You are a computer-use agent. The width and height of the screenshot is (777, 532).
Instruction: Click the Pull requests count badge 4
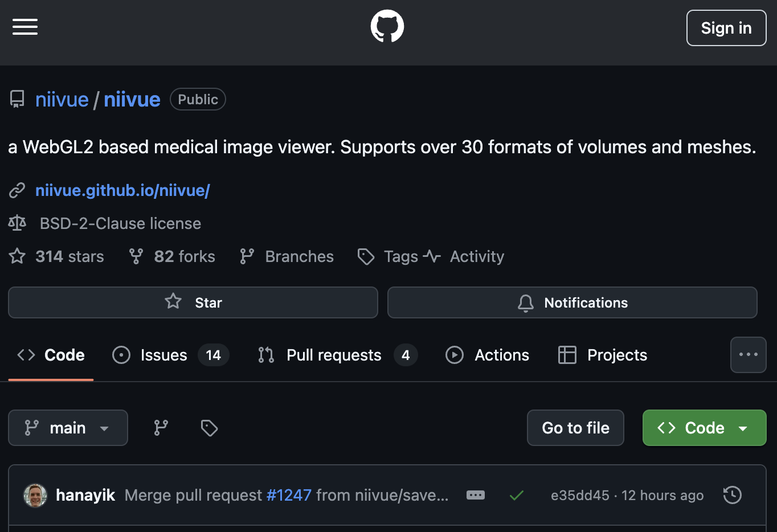coord(406,355)
